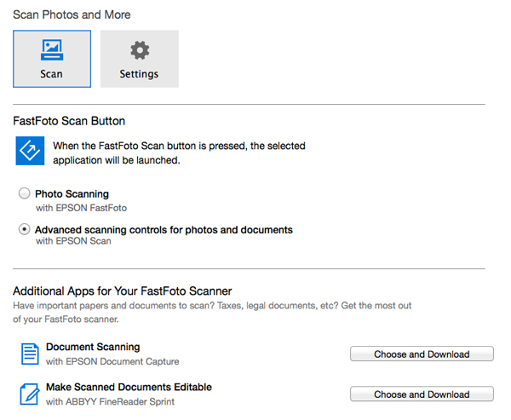Image resolution: width=511 pixels, height=420 pixels.
Task: Select the Photo Scanning radio button
Action: [25, 193]
